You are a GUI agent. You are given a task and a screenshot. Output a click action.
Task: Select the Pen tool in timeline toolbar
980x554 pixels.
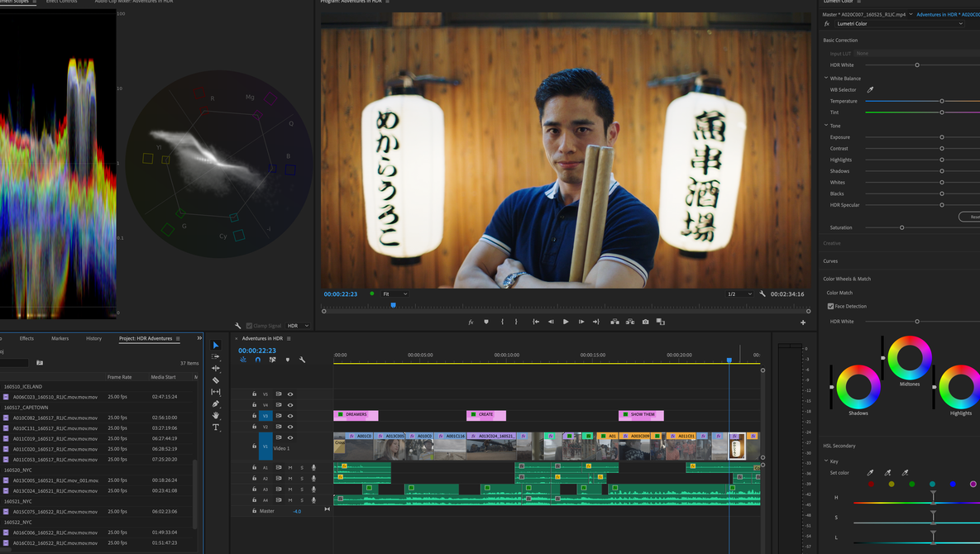tap(216, 404)
